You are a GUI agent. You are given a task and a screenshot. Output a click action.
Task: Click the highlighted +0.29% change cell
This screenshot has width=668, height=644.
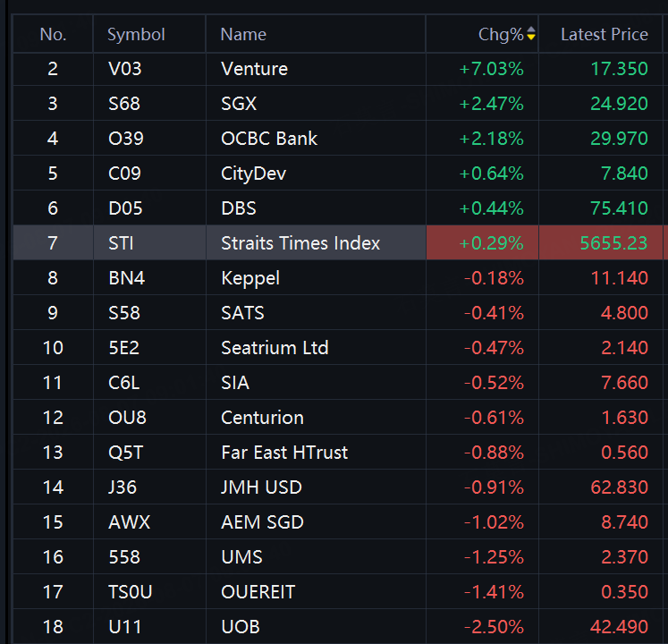click(x=482, y=243)
